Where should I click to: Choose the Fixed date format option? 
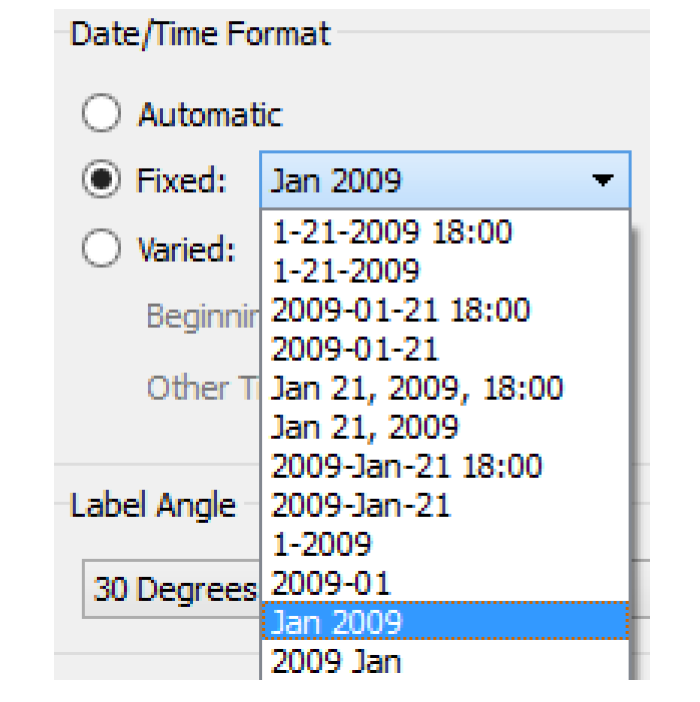coord(103,181)
